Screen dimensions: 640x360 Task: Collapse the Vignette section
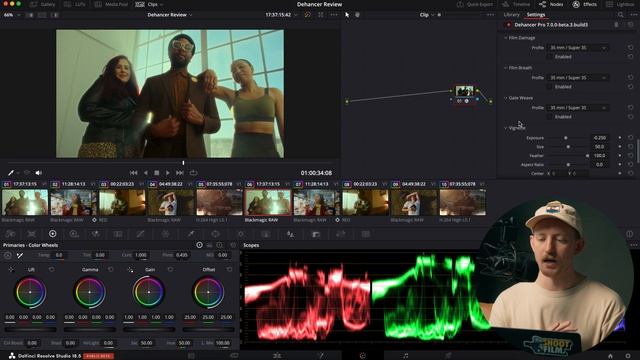506,128
